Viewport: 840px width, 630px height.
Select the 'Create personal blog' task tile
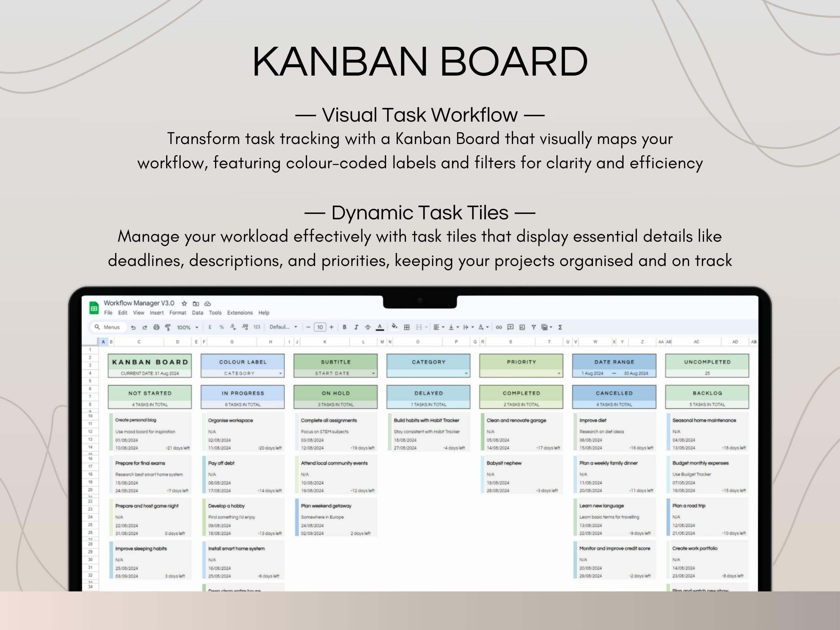click(150, 432)
